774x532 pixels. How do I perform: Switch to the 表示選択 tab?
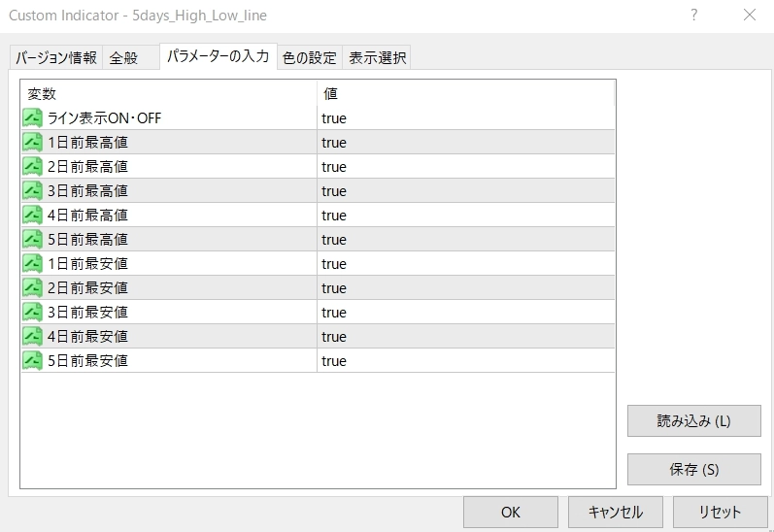click(378, 58)
